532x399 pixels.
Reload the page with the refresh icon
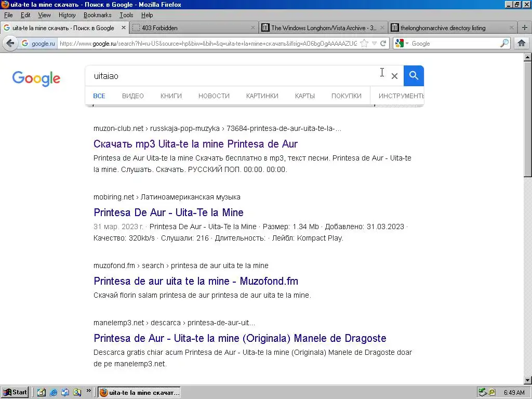click(x=383, y=44)
